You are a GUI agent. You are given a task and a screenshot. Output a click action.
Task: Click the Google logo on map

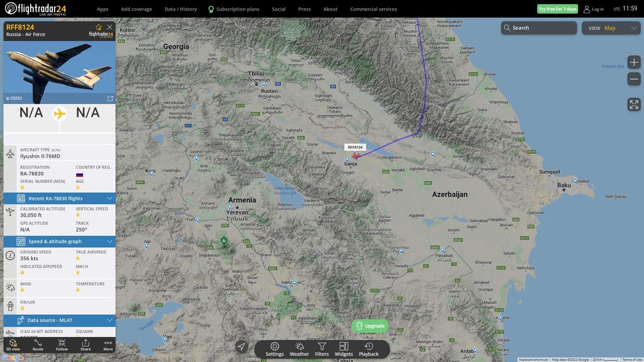point(13,358)
